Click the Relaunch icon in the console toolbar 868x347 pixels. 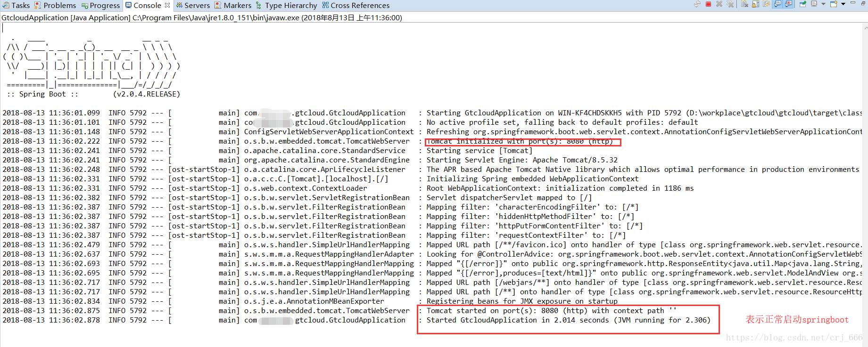[697, 4]
